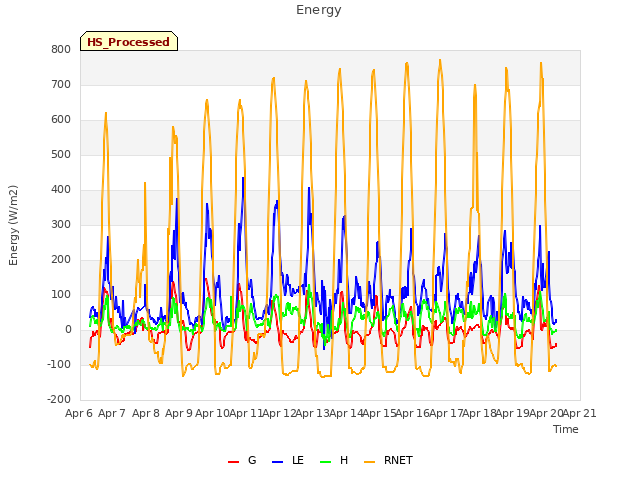Click the 500 y-axis value
Image resolution: width=640 pixels, height=480 pixels.
click(61, 154)
